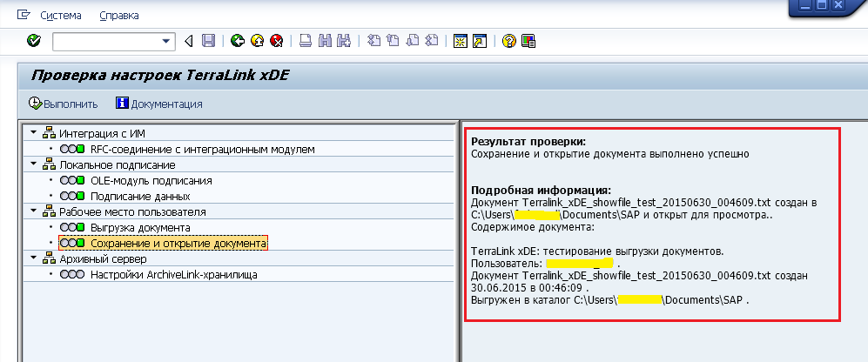Click the Save diskette icon
This screenshot has height=362, width=868.
208,41
